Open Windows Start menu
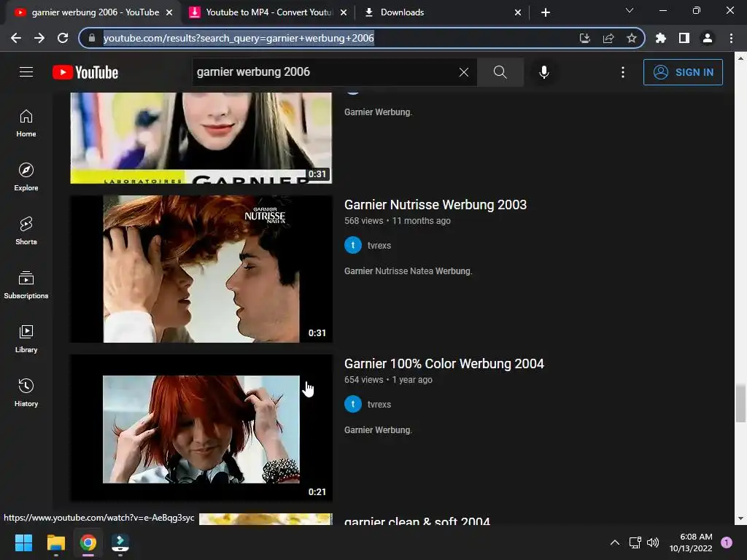Viewport: 747px width, 560px height. (x=23, y=542)
